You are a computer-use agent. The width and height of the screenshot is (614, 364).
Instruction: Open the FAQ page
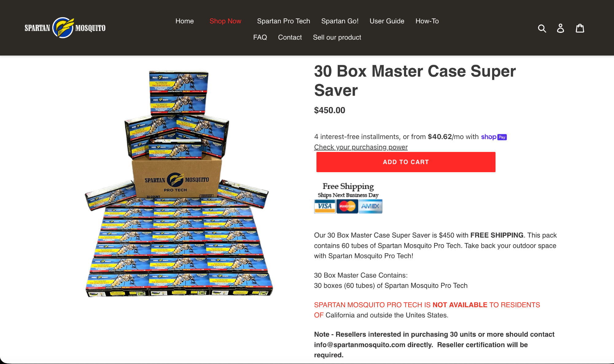click(260, 37)
